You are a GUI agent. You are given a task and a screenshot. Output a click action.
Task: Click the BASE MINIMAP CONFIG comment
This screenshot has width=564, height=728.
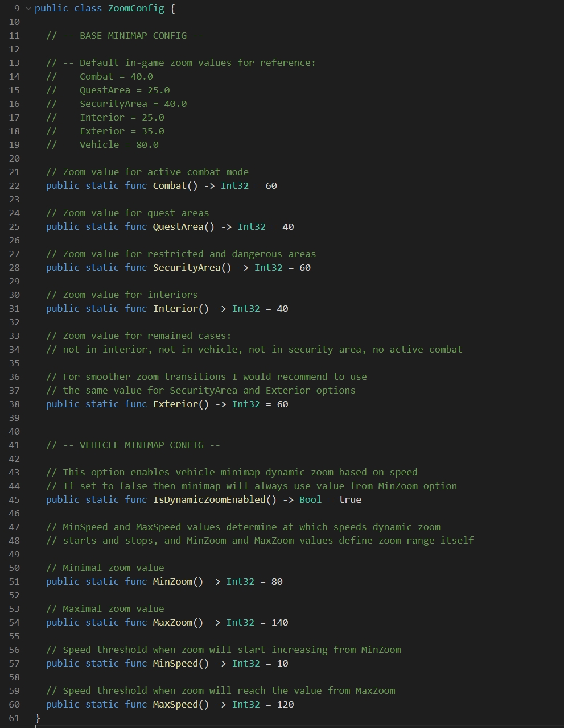pyautogui.click(x=124, y=36)
